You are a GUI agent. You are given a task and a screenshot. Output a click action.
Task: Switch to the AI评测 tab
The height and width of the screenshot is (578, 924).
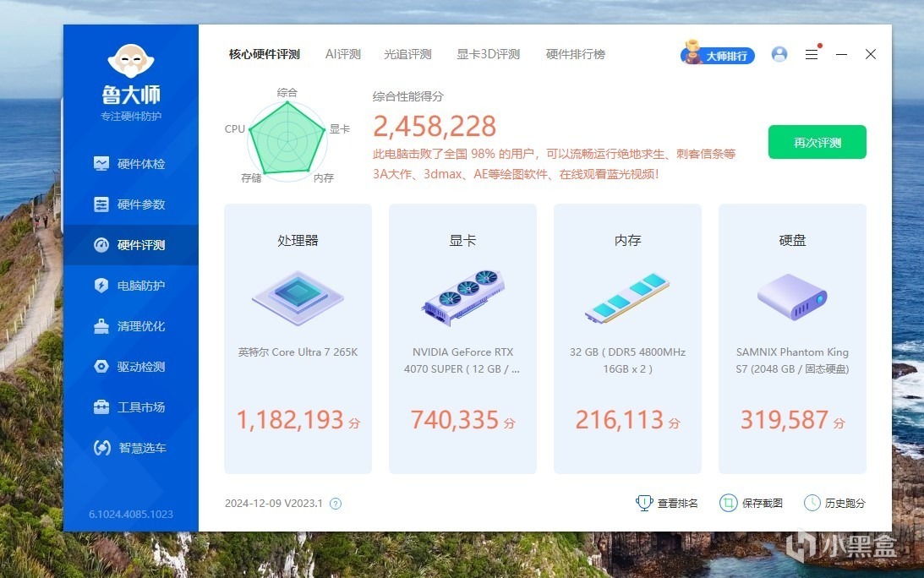pos(343,54)
